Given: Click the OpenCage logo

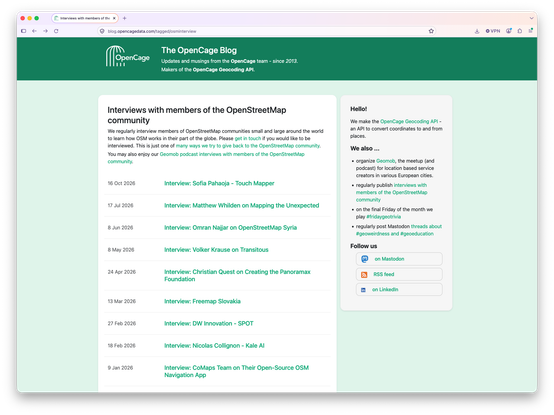Looking at the screenshot, I should pyautogui.click(x=128, y=57).
